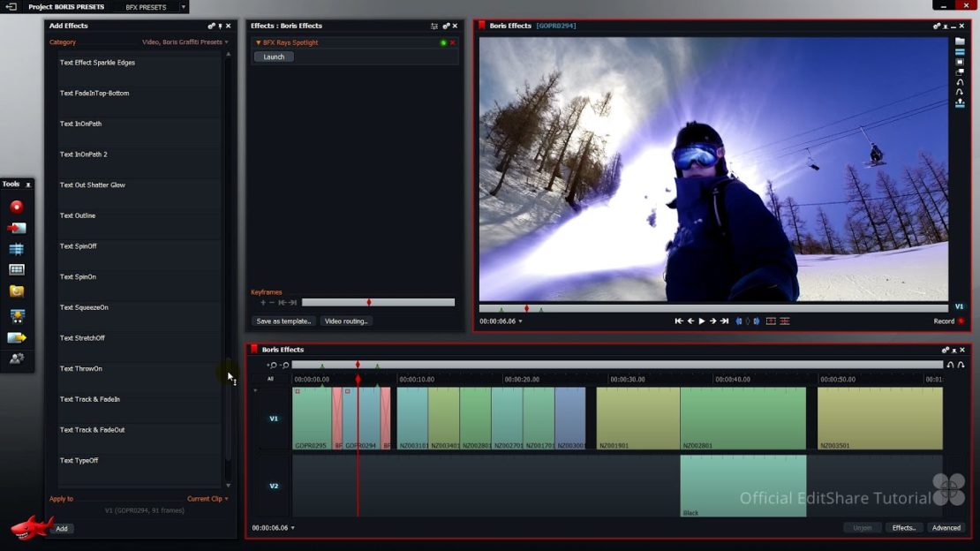Click the Export tool with yellow arrow
Image resolution: width=980 pixels, height=551 pixels.
16,336
